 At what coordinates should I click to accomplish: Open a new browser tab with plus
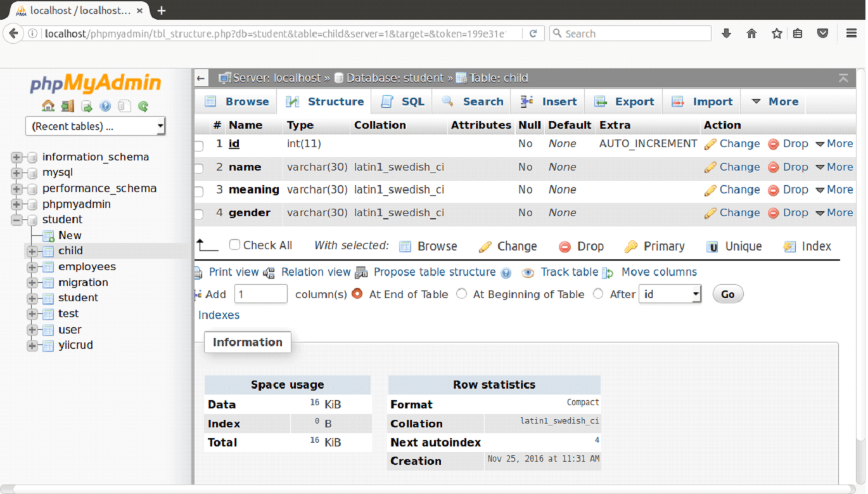click(x=161, y=10)
